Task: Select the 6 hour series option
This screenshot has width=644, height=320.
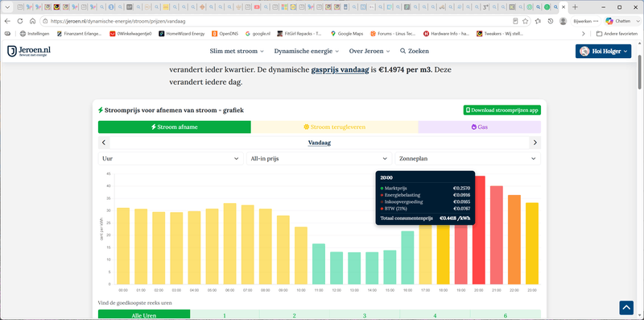Action: [506, 315]
